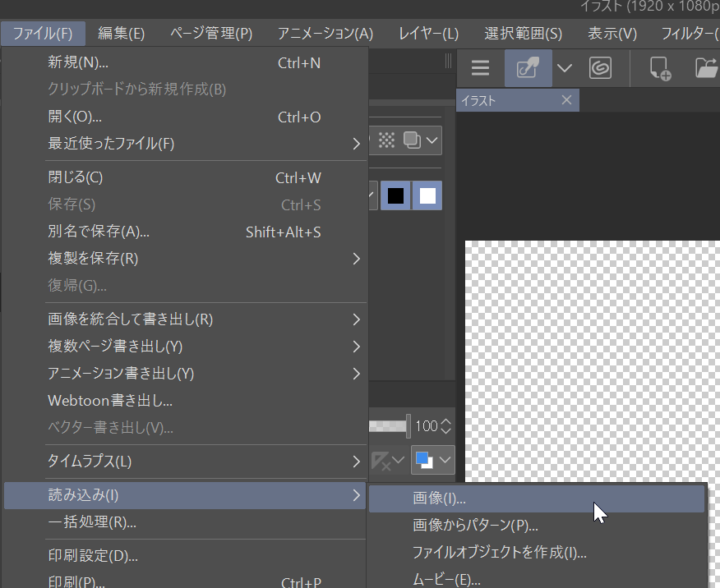
Task: Adjust opacity stepper arrows next to 100
Action: 446,426
